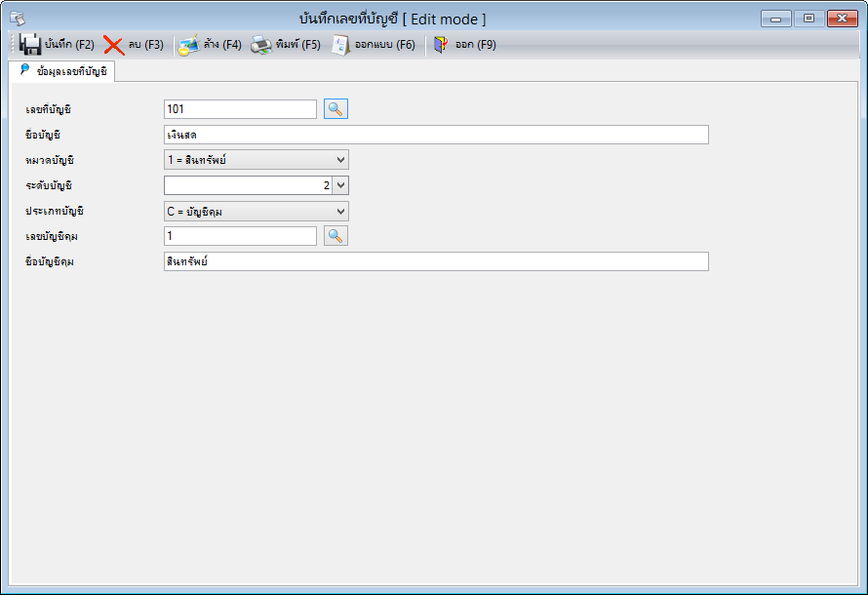
Task: Click ออก (F9) button label
Action: pyautogui.click(x=476, y=44)
